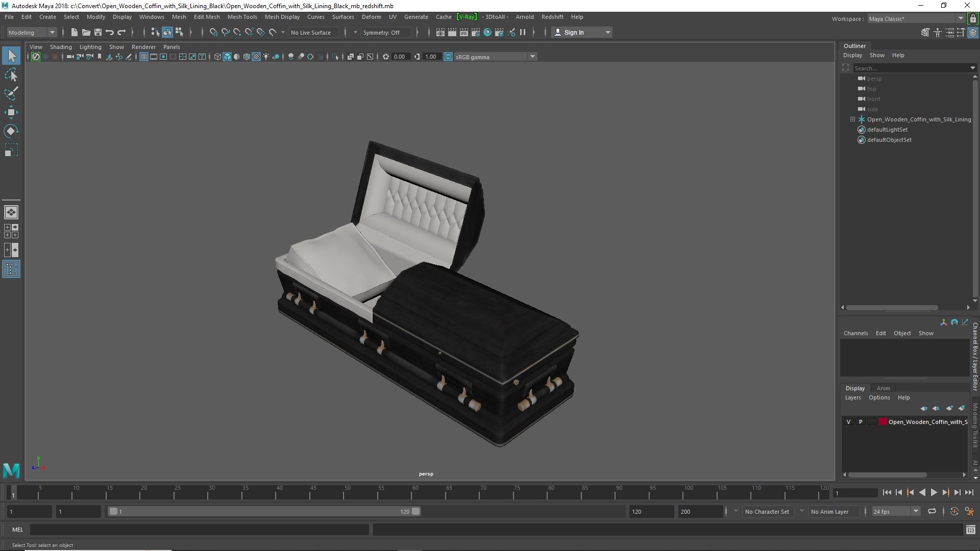Switch to four view layout
980x551 pixels.
[11, 231]
